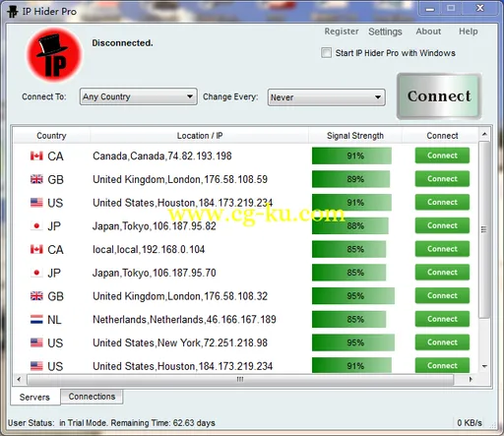The image size is (504, 436).
Task: Open the About menu
Action: coord(428,31)
